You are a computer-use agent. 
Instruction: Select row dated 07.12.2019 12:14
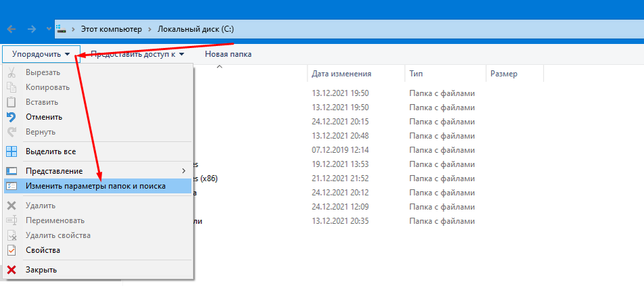click(340, 150)
